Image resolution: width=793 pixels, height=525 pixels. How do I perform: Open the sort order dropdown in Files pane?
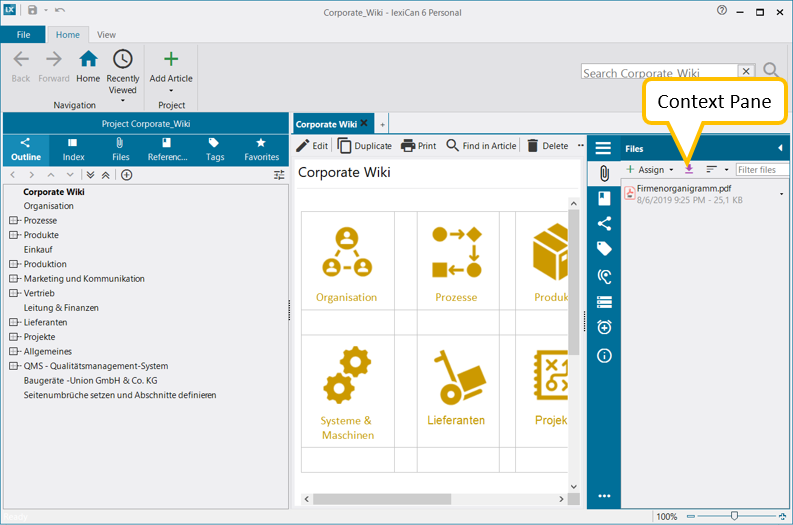pos(717,170)
